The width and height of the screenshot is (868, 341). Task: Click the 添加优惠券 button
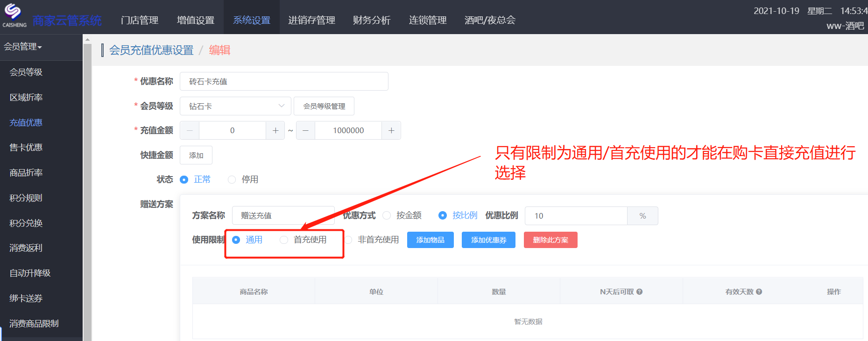click(488, 240)
